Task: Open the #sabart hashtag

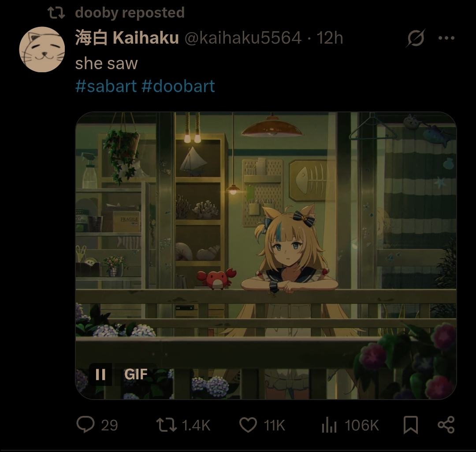Action: pyautogui.click(x=106, y=86)
